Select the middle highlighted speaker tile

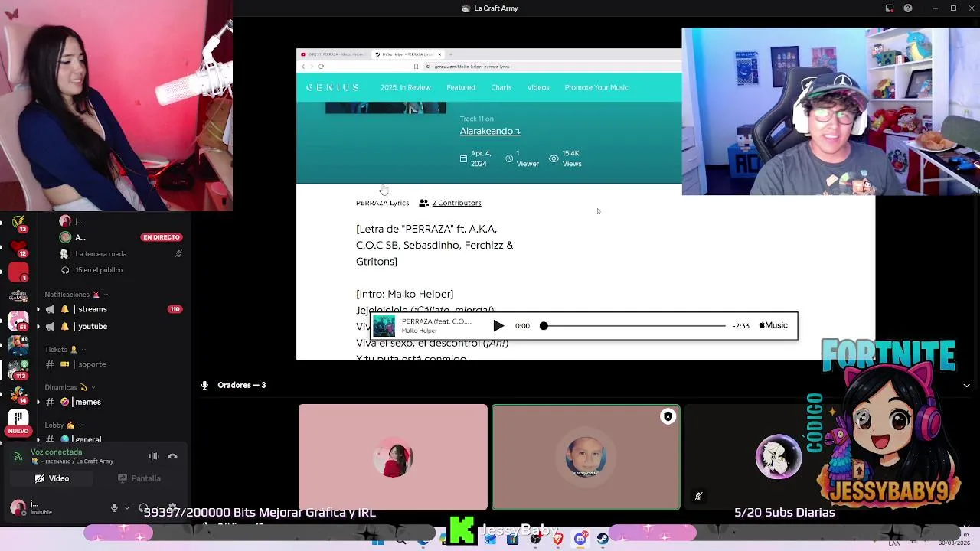pos(586,457)
